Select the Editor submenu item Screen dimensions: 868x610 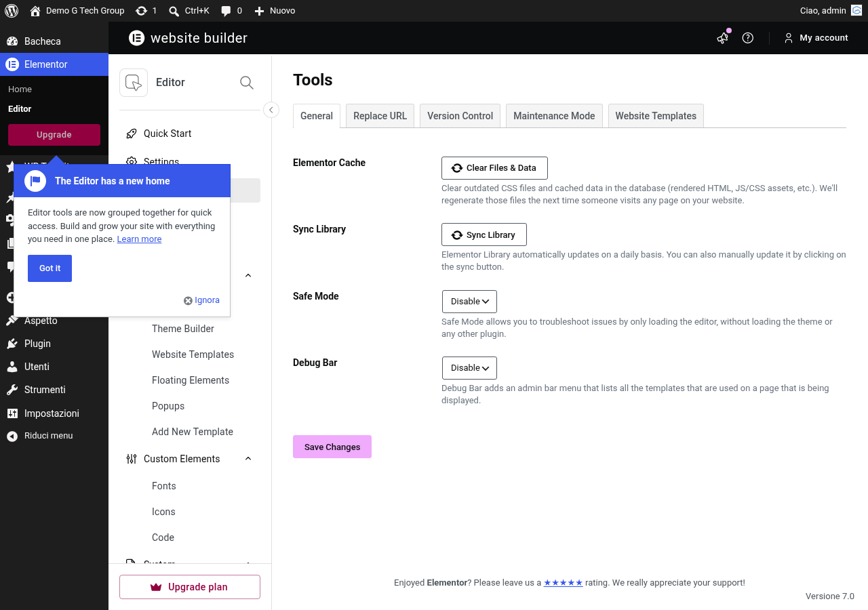click(20, 108)
